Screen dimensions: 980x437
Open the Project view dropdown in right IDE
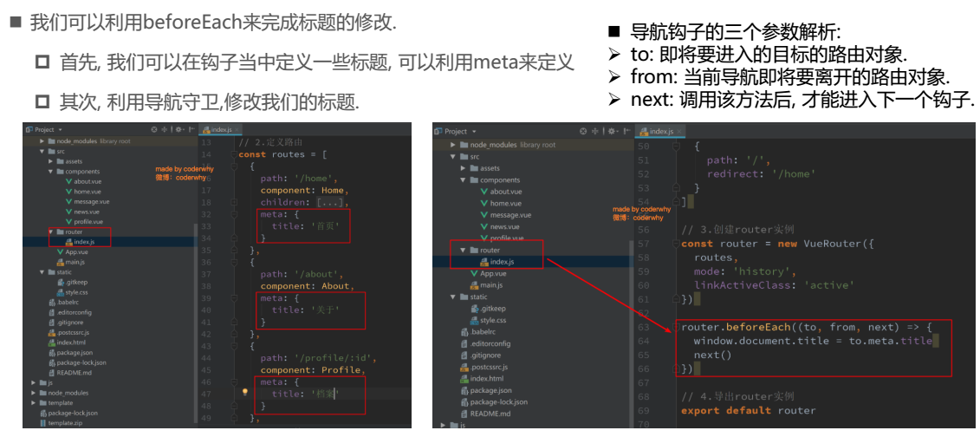click(x=473, y=131)
